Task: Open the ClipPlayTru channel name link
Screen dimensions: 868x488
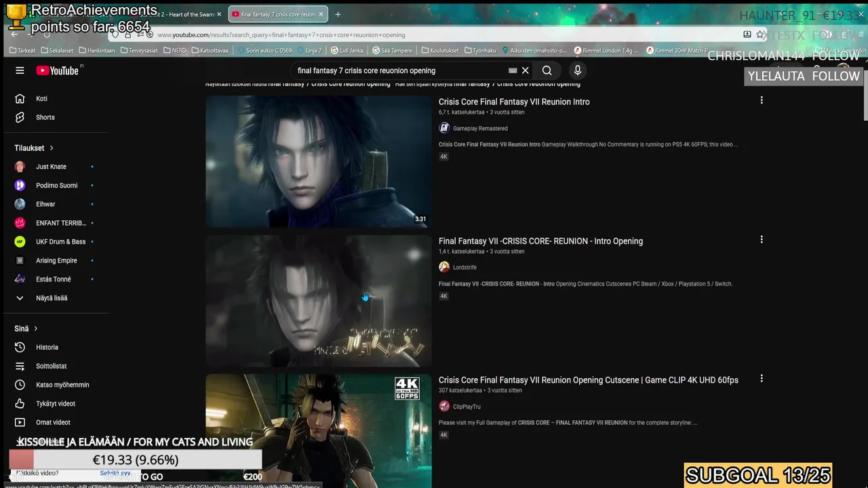Action: pos(467,407)
